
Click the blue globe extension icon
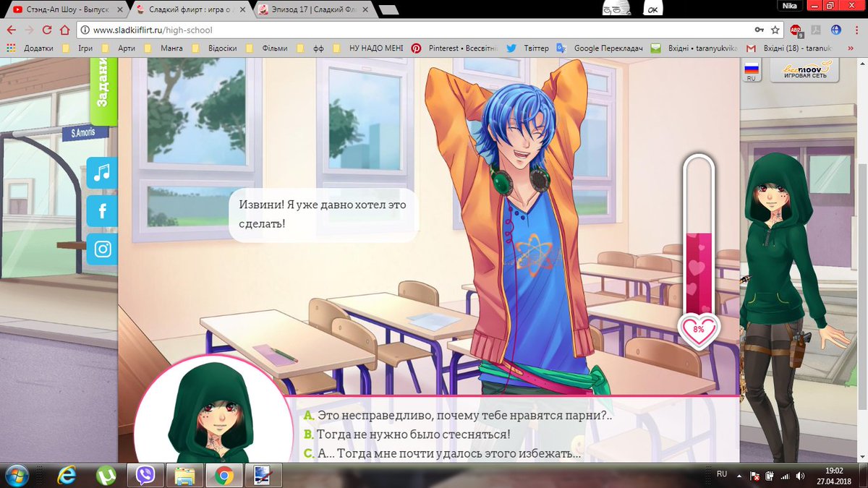pyautogui.click(x=836, y=30)
